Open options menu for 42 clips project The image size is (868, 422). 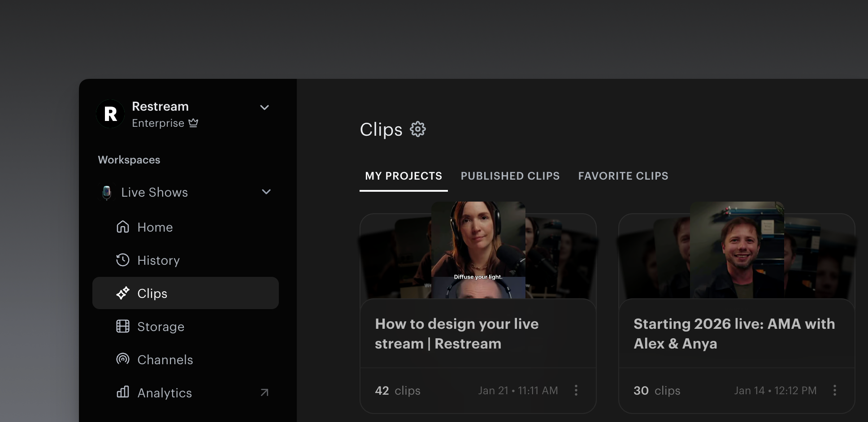click(576, 390)
